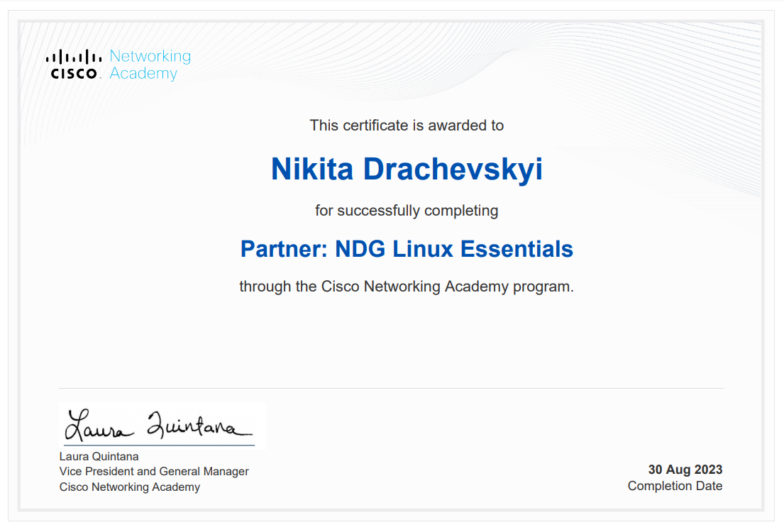Click the 'Vice President and General Manager' title
The image size is (784, 532).
click(x=154, y=472)
